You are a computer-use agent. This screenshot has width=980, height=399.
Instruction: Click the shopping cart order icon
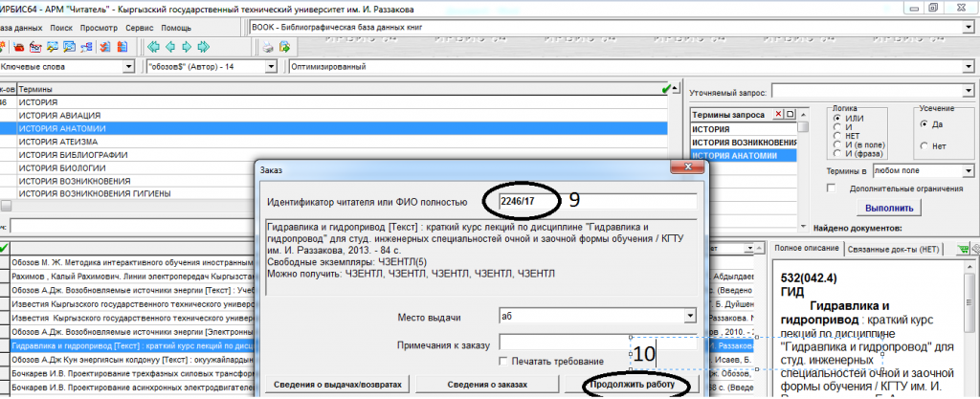click(x=962, y=249)
